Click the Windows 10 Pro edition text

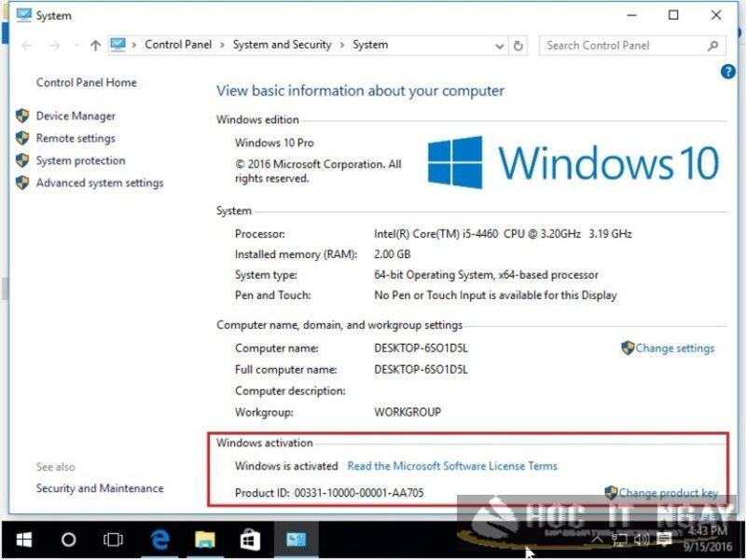click(274, 143)
